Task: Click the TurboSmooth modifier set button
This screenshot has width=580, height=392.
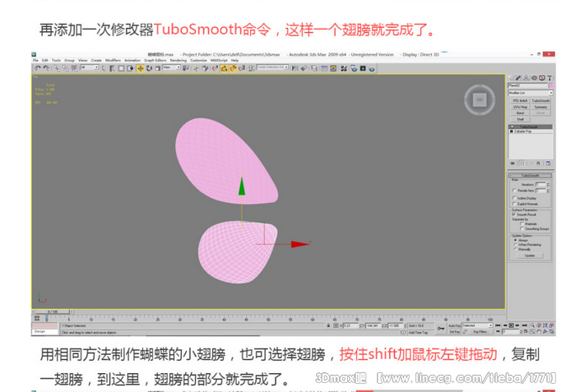Action: (541, 100)
